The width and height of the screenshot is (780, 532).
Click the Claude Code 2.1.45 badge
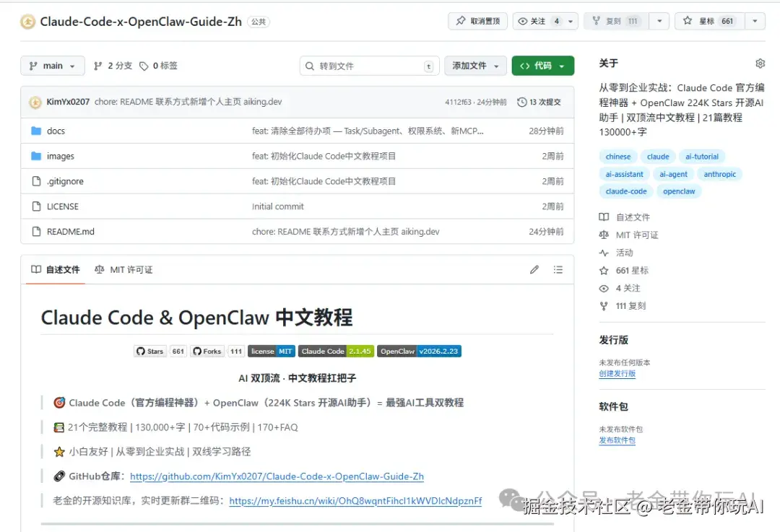click(x=336, y=351)
